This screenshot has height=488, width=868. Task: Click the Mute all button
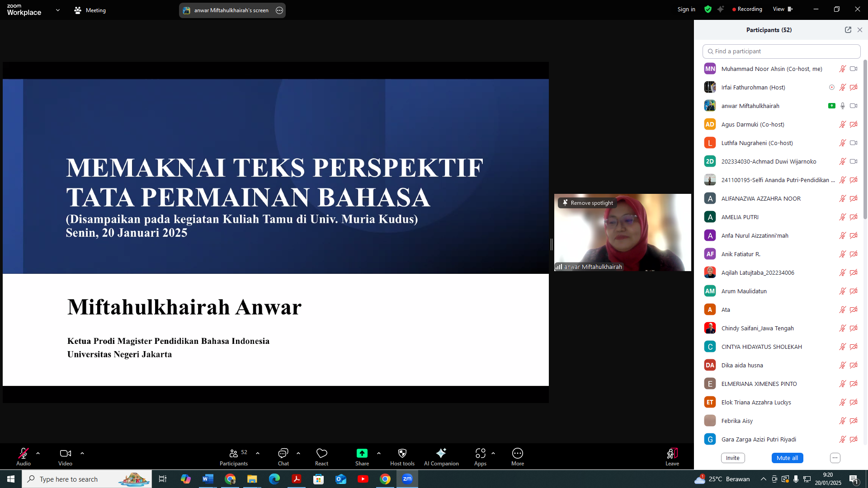pyautogui.click(x=787, y=458)
